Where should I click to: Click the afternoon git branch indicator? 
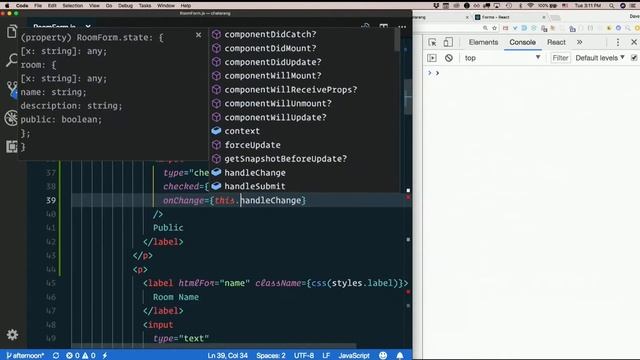pyautogui.click(x=25, y=356)
